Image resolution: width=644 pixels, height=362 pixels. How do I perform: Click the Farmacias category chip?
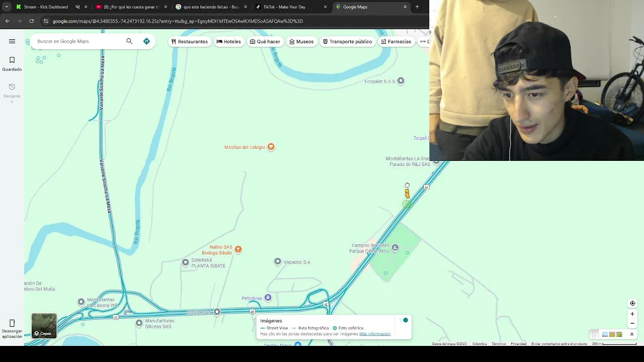point(396,41)
